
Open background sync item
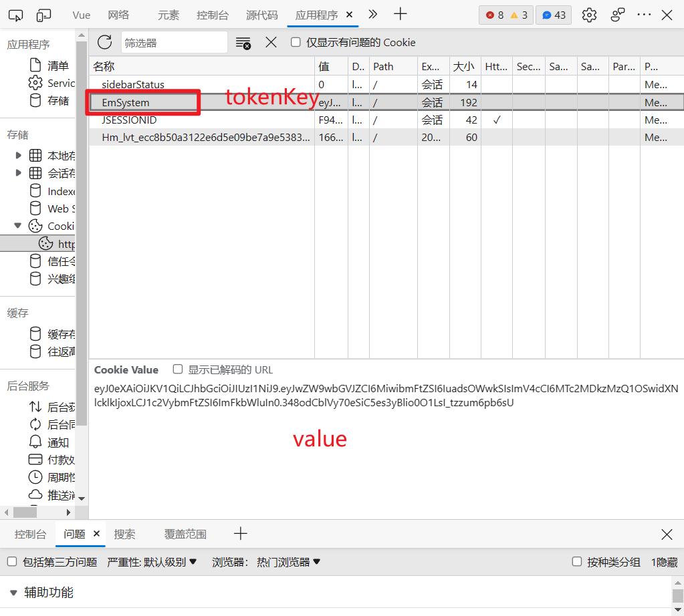click(51, 425)
